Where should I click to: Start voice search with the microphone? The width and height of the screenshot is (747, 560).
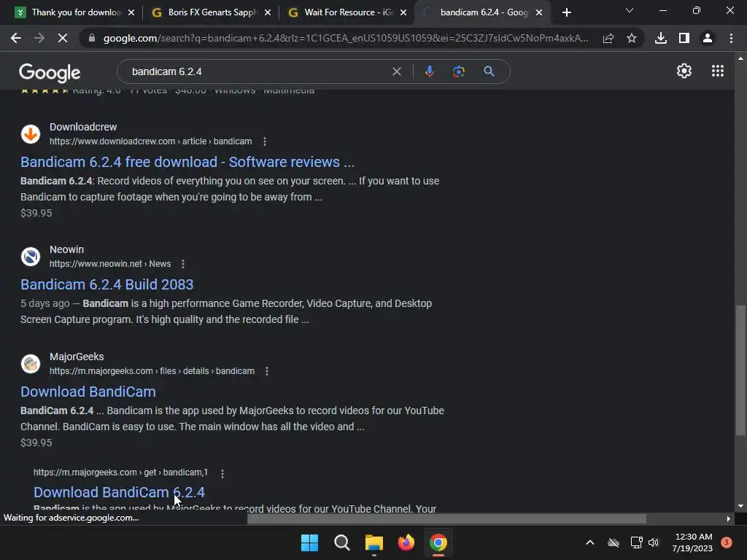[429, 71]
